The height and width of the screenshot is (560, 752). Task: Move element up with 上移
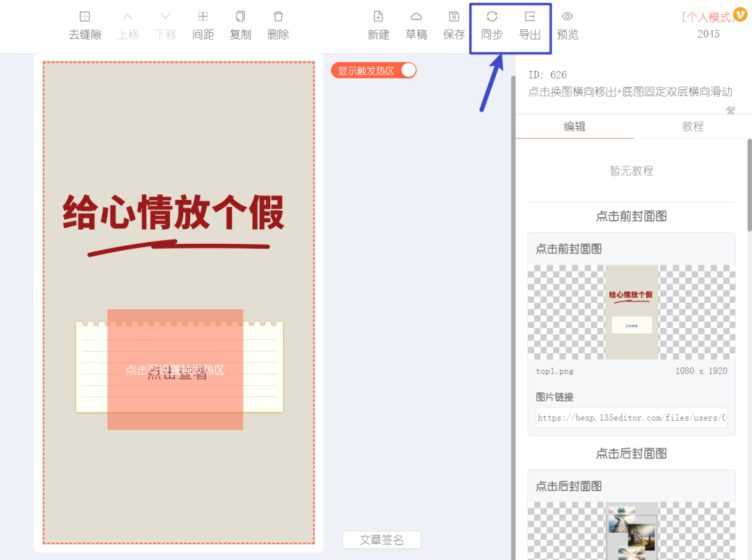point(127,26)
